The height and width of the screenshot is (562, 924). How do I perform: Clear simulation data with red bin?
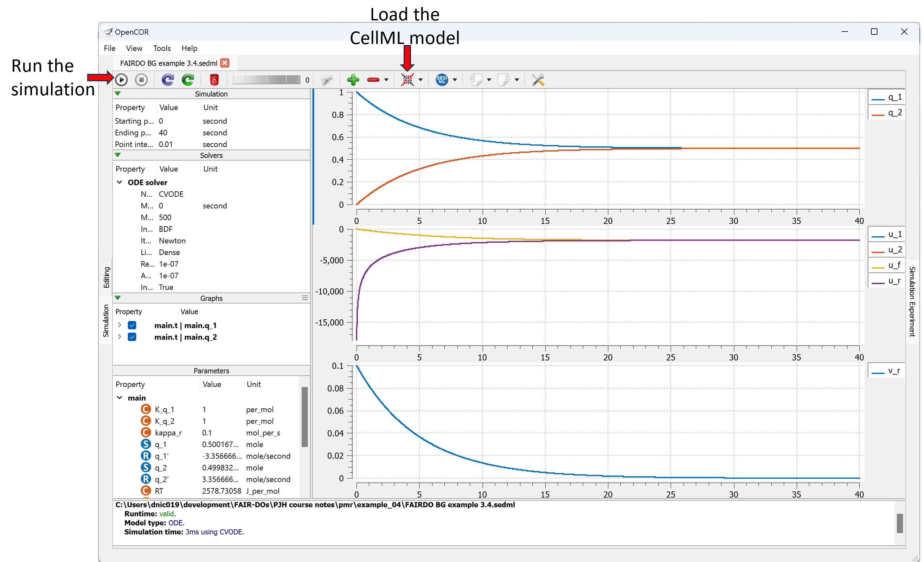pos(214,79)
